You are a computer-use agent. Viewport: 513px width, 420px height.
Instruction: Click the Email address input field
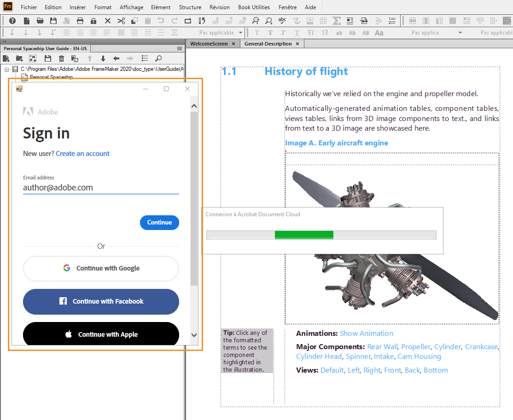pyautogui.click(x=101, y=188)
